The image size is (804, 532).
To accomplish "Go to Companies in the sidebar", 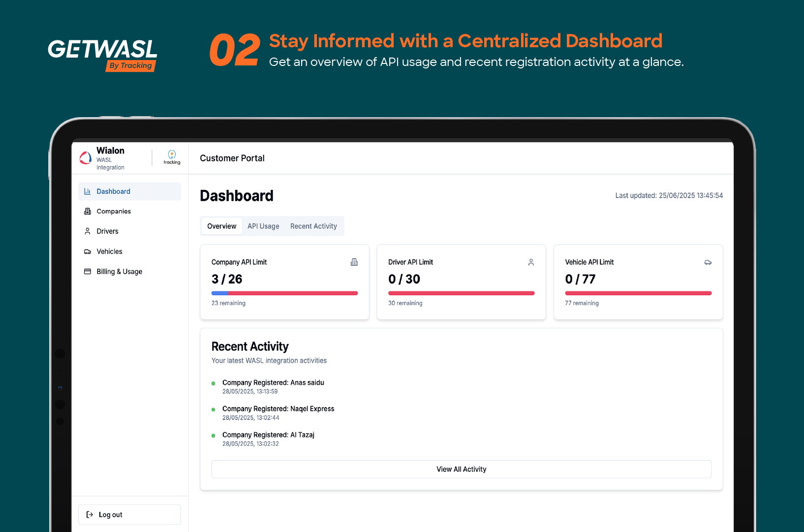I will 129,211.
